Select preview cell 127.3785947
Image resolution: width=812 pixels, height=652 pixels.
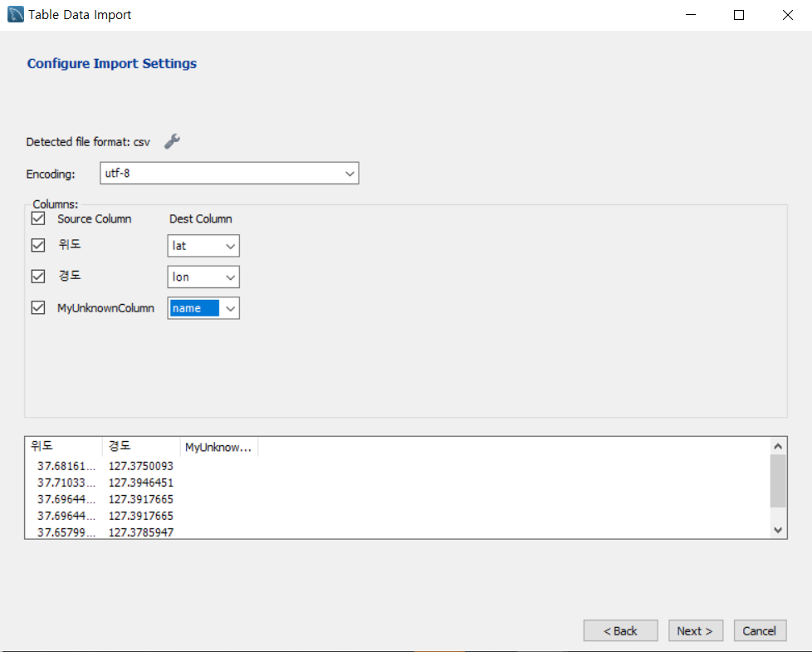click(141, 532)
